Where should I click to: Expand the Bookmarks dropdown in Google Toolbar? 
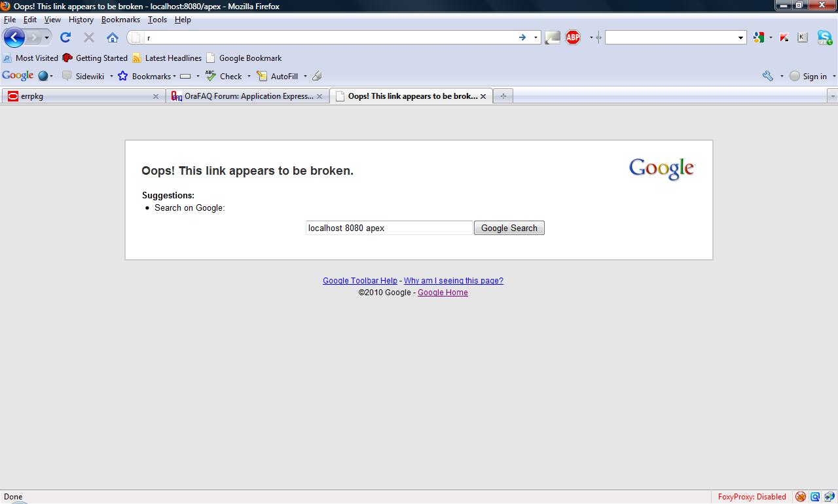174,76
